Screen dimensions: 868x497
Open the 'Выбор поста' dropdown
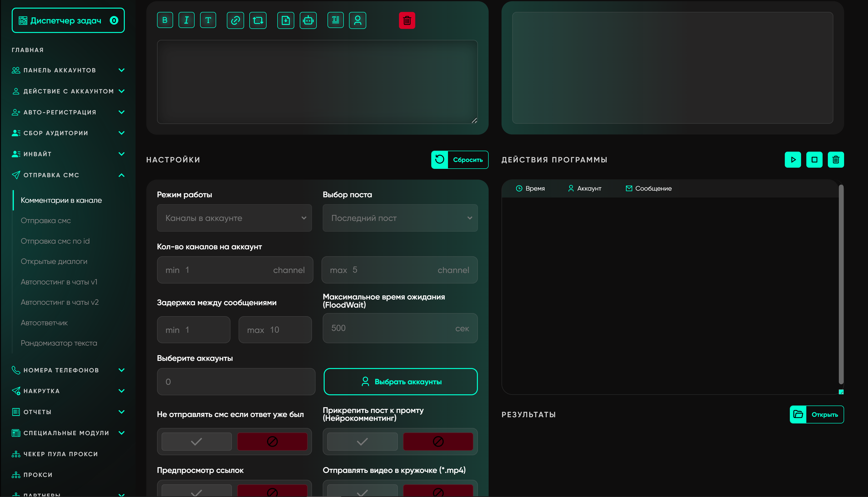pos(400,218)
